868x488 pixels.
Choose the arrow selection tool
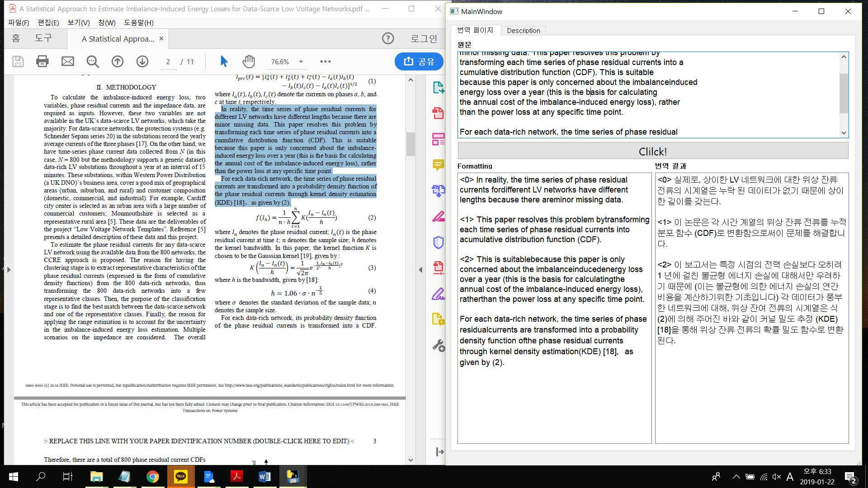[224, 61]
